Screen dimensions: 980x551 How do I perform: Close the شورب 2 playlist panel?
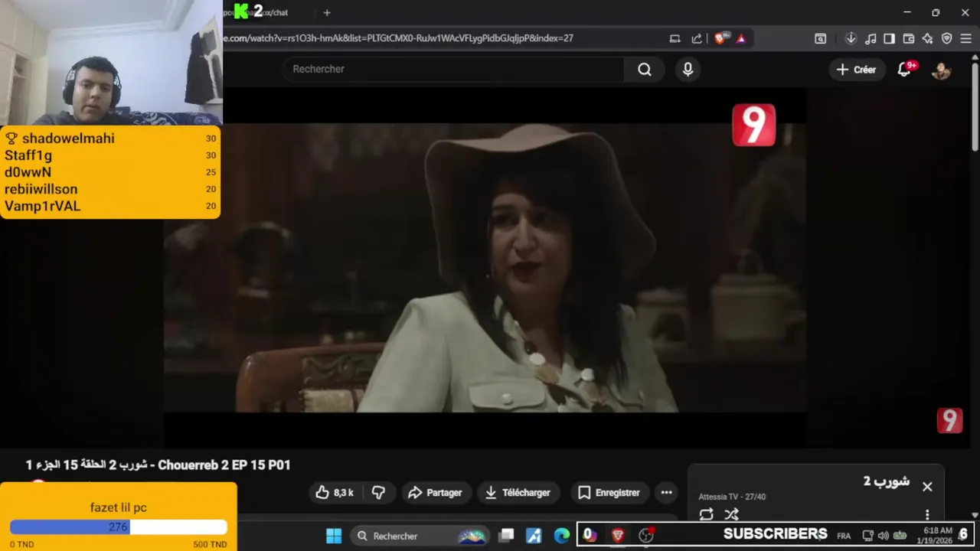927,487
